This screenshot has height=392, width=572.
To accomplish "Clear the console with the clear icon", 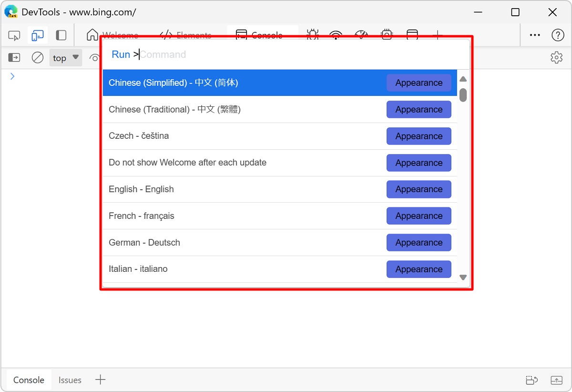I will coord(38,57).
